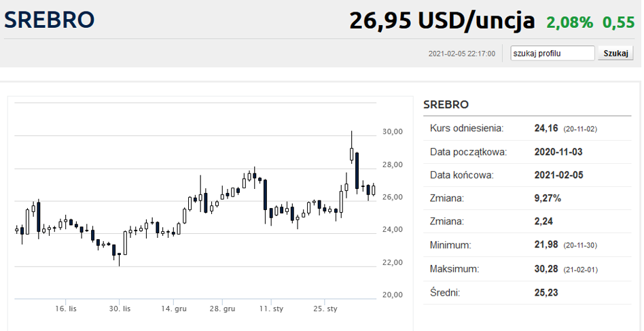Image resolution: width=644 pixels, height=331 pixels.
Task: Click the '14. gru' axis label
Action: pos(173,309)
